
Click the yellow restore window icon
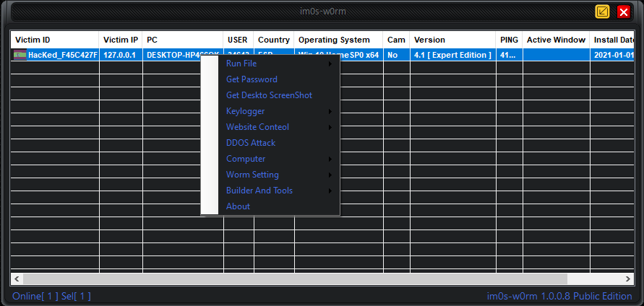pyautogui.click(x=602, y=12)
